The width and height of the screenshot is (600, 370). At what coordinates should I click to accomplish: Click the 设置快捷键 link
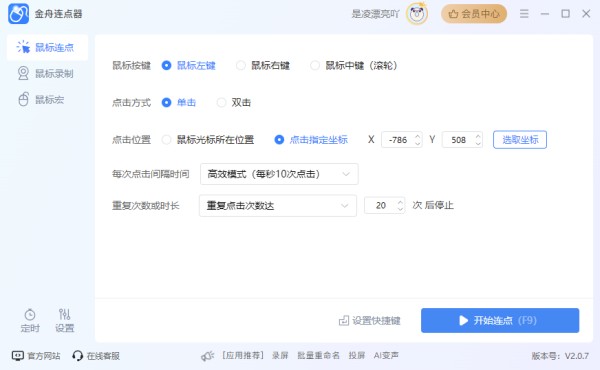[370, 320]
